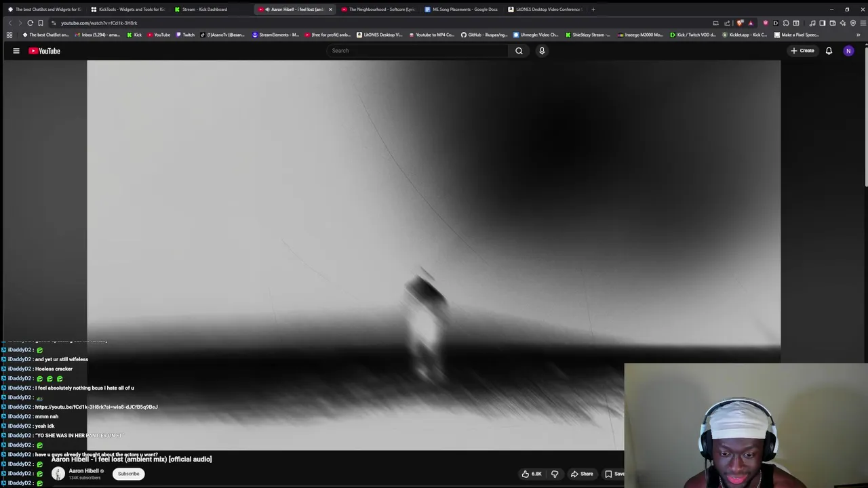Image resolution: width=868 pixels, height=488 pixels.
Task: Open the Aaron Hibell channel name link
Action: (x=84, y=471)
